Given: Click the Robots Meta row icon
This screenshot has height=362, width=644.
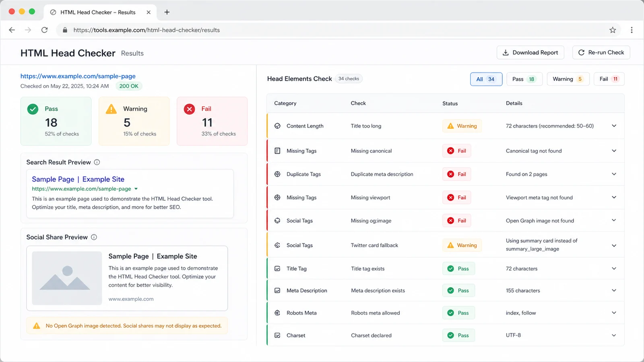Looking at the screenshot, I should click(277, 313).
